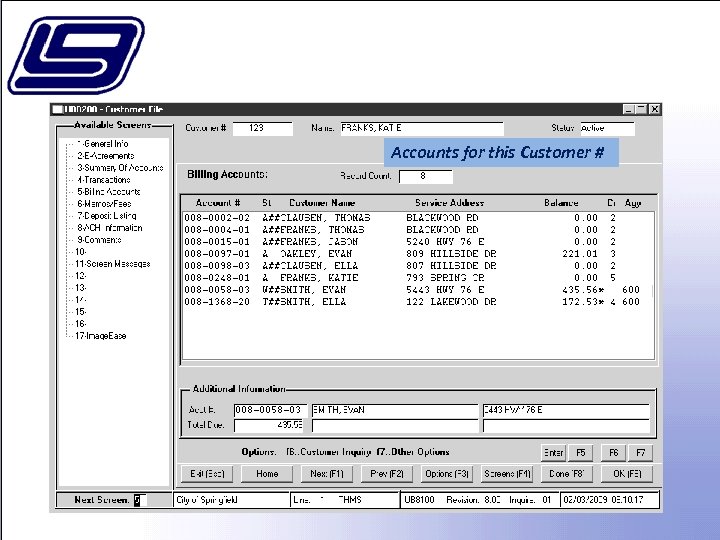Image resolution: width=720 pixels, height=540 pixels.
Task: Click the 172.53 balance value
Action: [580, 302]
